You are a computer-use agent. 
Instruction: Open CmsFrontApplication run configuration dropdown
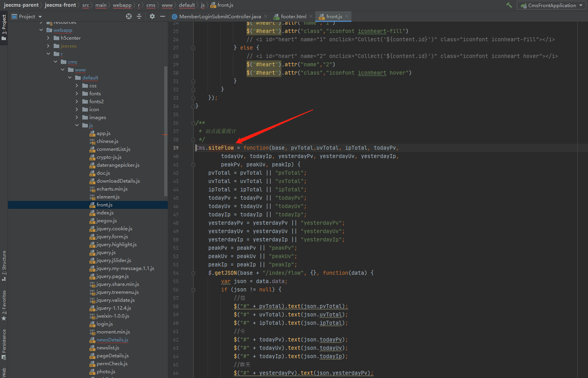552,5
